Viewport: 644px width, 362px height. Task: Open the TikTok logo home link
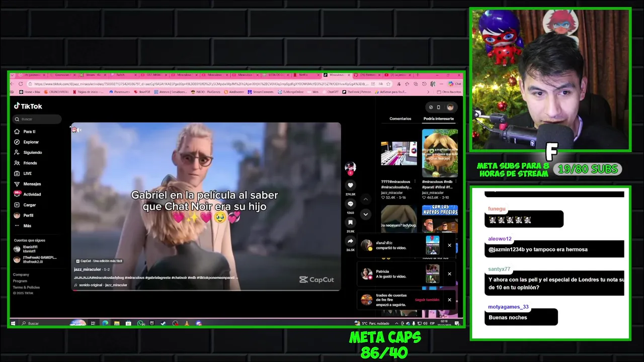[x=28, y=106]
